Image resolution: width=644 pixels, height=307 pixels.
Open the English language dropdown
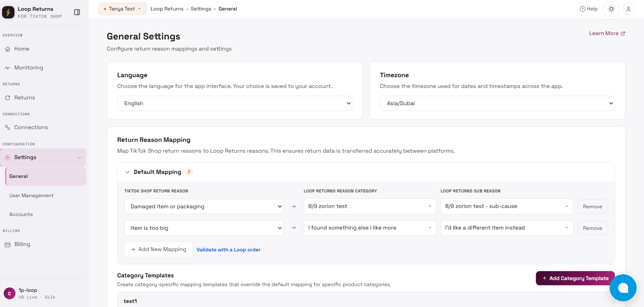[235, 103]
